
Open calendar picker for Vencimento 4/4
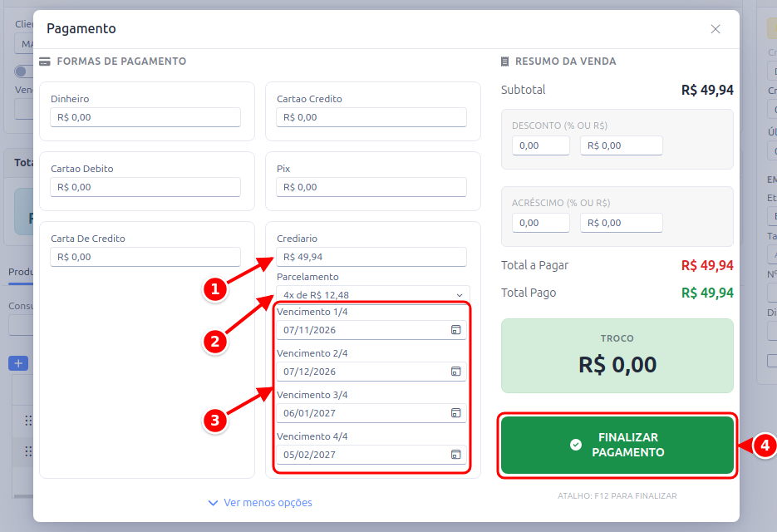coord(456,455)
